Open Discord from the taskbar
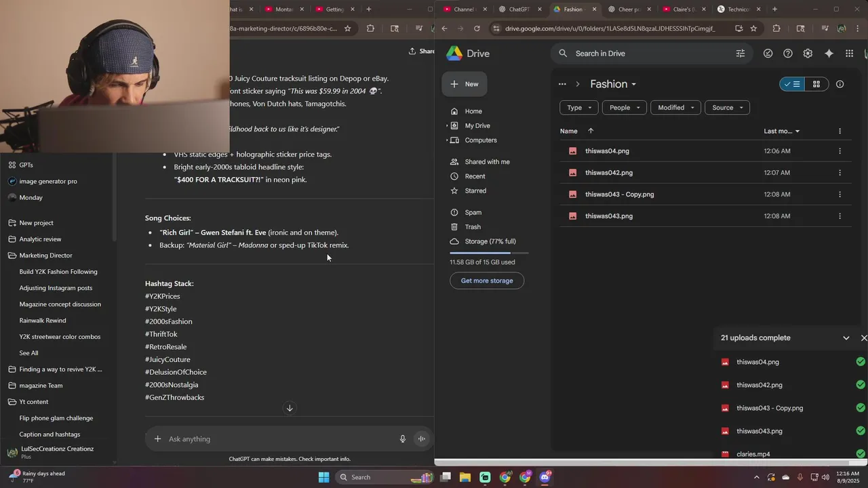Screen dimensions: 868x488 click(545, 477)
